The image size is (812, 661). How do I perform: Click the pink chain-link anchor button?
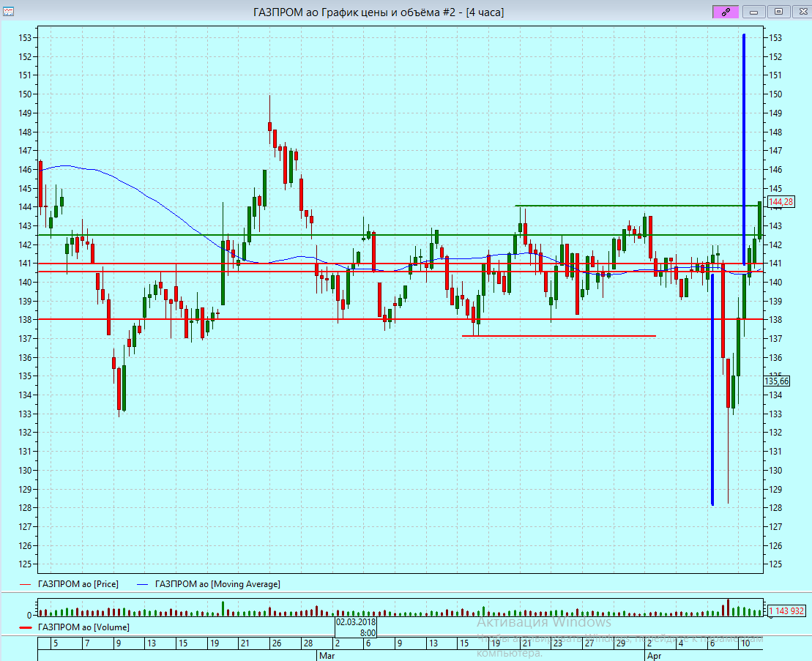726,12
